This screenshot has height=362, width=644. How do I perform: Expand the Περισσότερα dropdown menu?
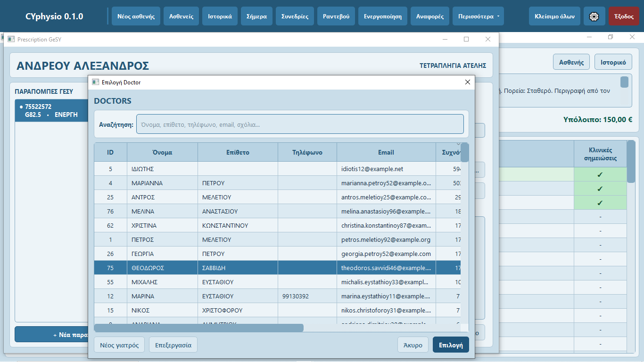[478, 16]
